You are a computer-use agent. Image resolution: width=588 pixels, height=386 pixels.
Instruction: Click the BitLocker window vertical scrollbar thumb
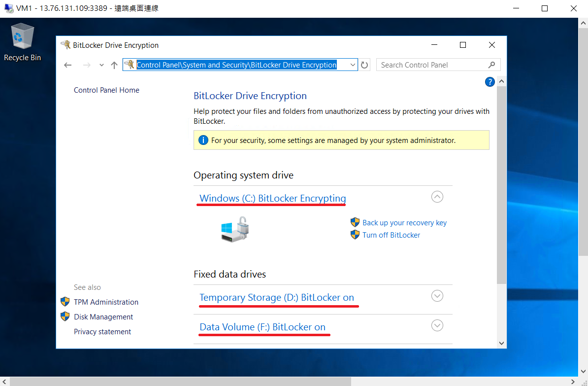pyautogui.click(x=501, y=185)
